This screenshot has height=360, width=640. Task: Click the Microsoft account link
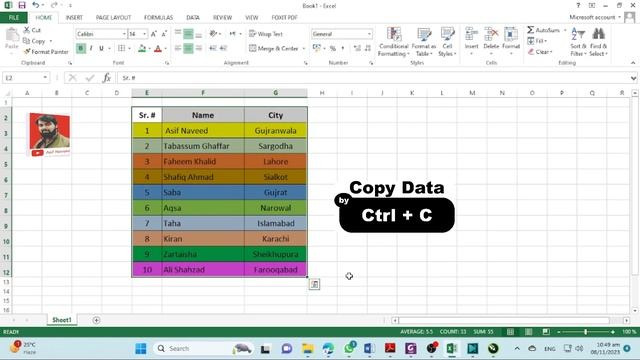pyautogui.click(x=592, y=17)
